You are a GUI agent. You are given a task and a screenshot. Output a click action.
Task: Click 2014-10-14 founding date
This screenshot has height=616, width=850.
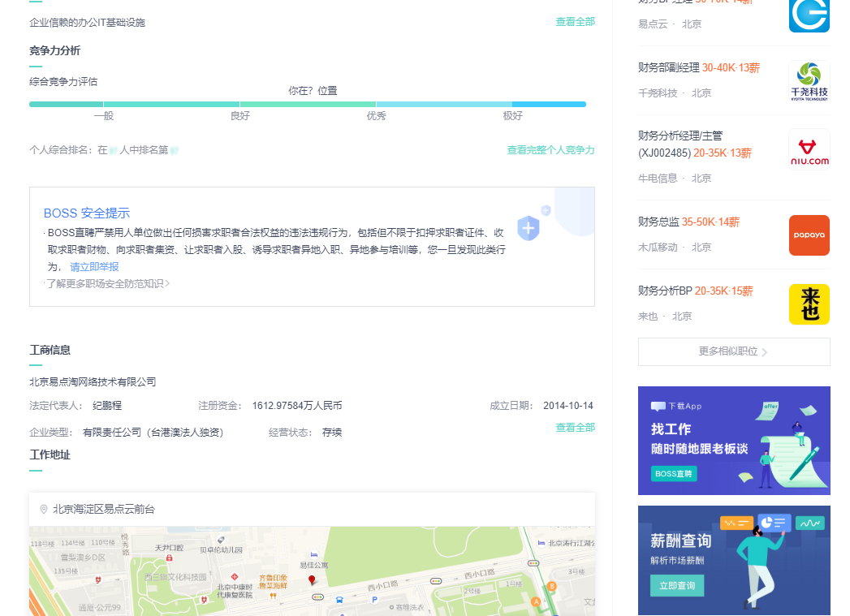tap(568, 406)
